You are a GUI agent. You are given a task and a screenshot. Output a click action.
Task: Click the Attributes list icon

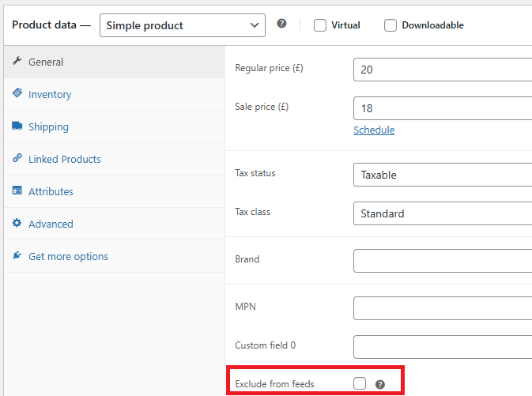[x=17, y=190]
